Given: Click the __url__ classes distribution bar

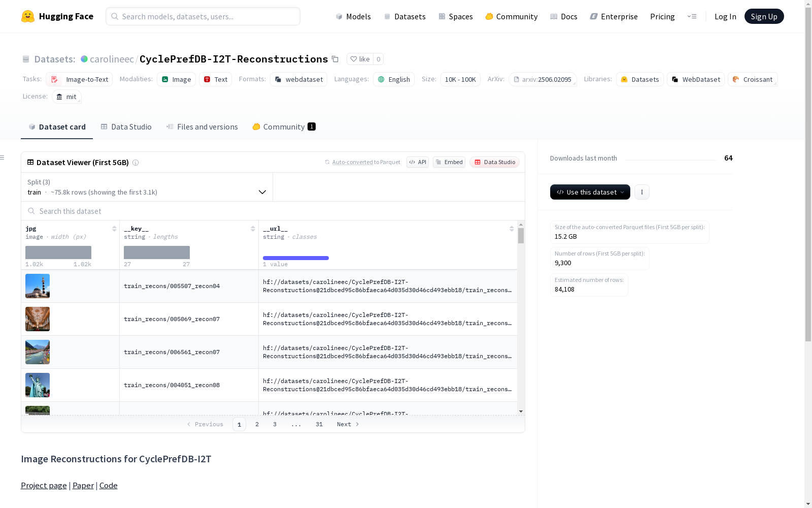Looking at the screenshot, I should (296, 258).
